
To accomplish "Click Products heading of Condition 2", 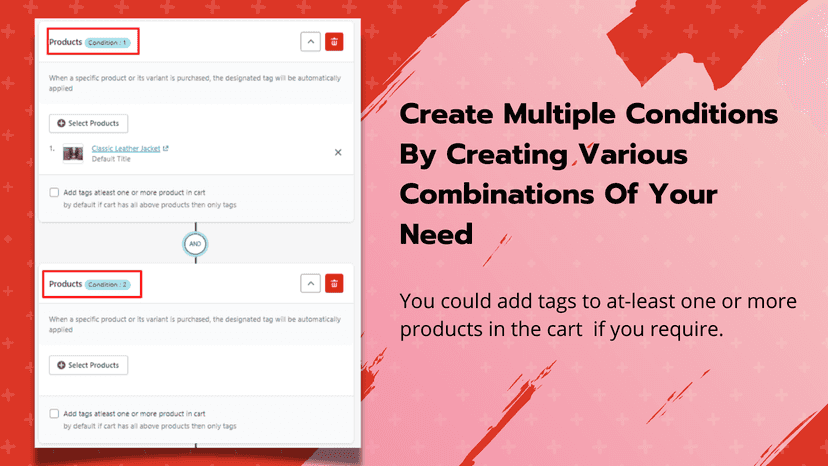I will tap(65, 284).
